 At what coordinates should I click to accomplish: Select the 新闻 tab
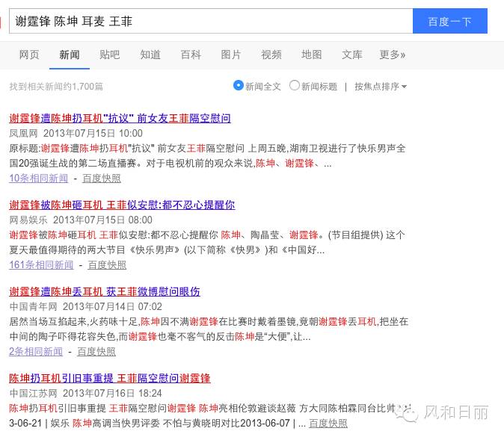point(70,55)
